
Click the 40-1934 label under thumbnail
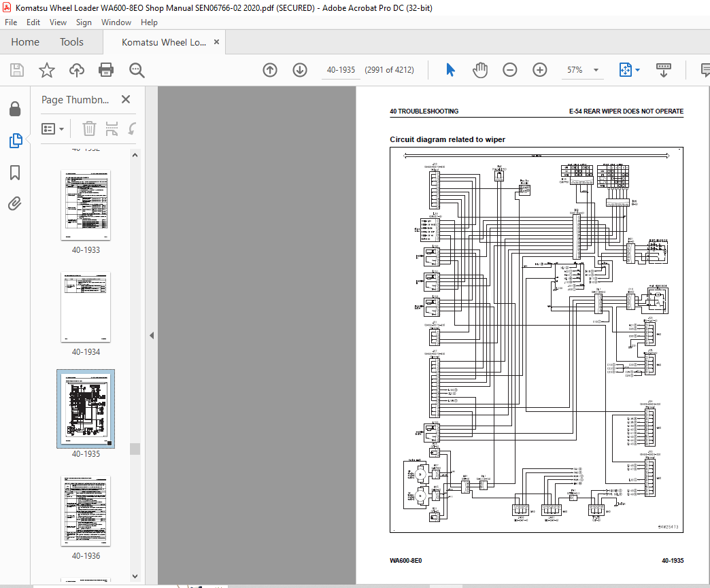coord(86,351)
